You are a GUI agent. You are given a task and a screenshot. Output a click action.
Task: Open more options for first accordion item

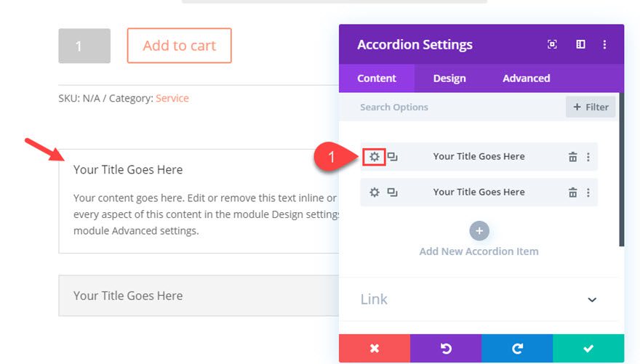588,157
